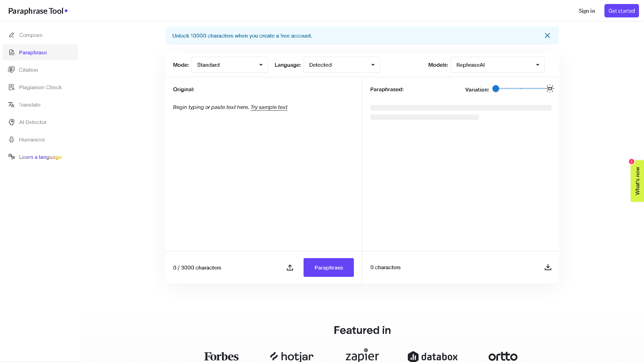Dismiss the free account banner
This screenshot has width=644, height=362.
pos(547,36)
